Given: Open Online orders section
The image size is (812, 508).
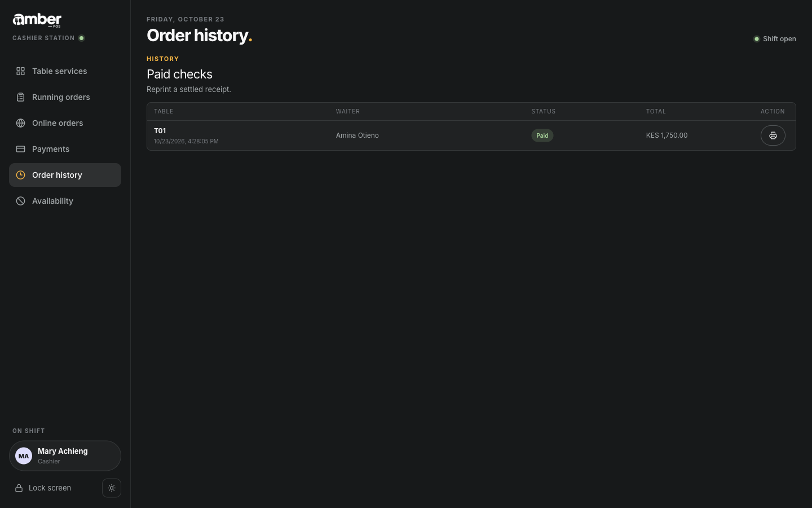Looking at the screenshot, I should (65, 123).
